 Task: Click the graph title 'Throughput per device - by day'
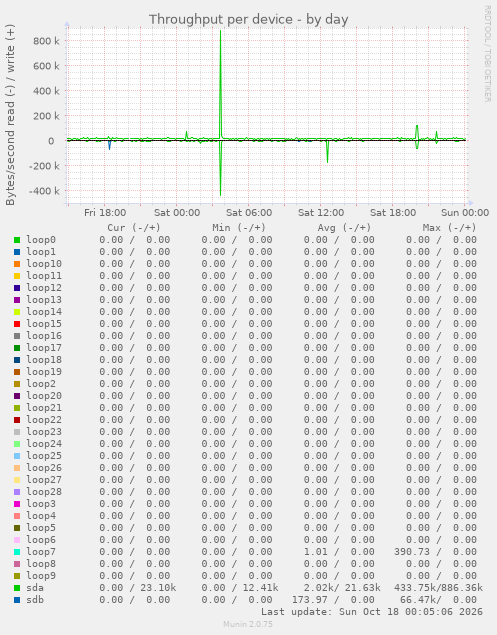(249, 19)
